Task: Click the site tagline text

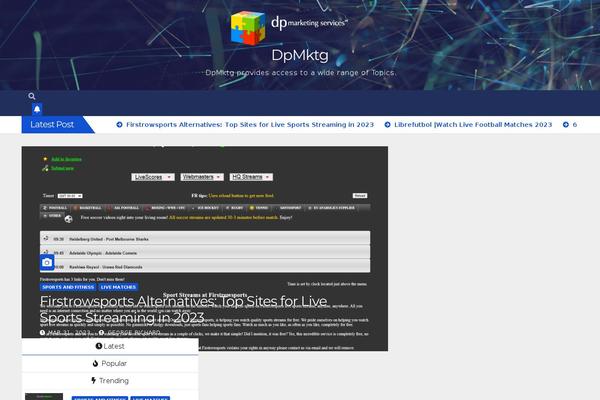Action: point(300,73)
